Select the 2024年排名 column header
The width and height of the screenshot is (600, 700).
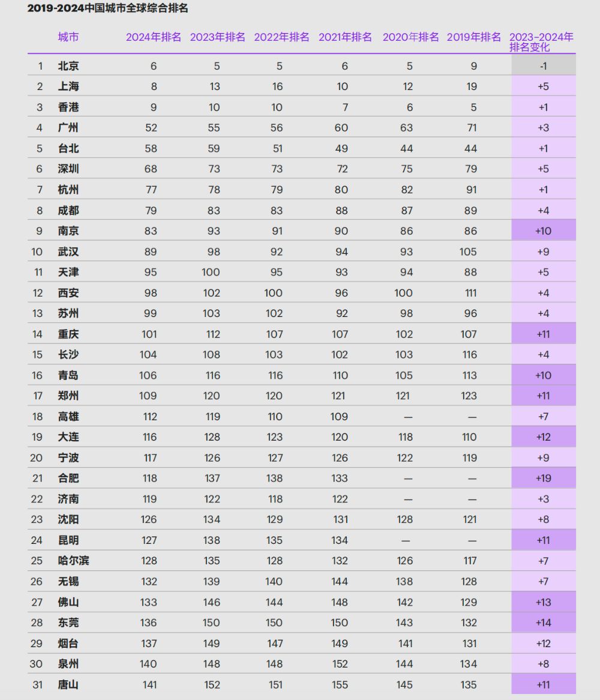(x=154, y=37)
